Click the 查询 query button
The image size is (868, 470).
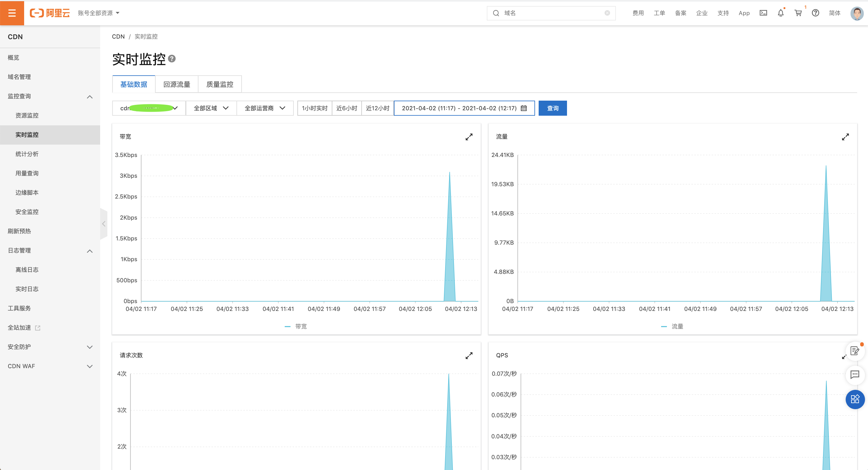click(x=552, y=108)
